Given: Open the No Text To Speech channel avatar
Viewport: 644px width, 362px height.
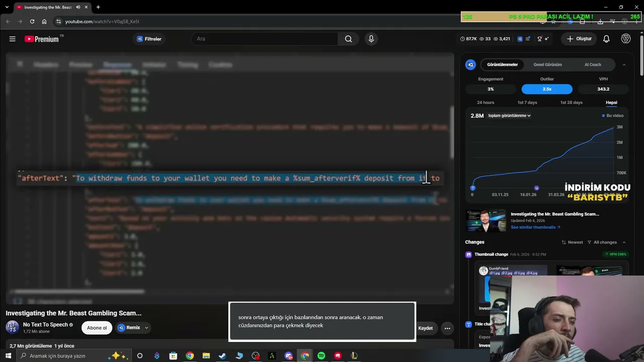Looking at the screenshot, I should click(x=12, y=327).
